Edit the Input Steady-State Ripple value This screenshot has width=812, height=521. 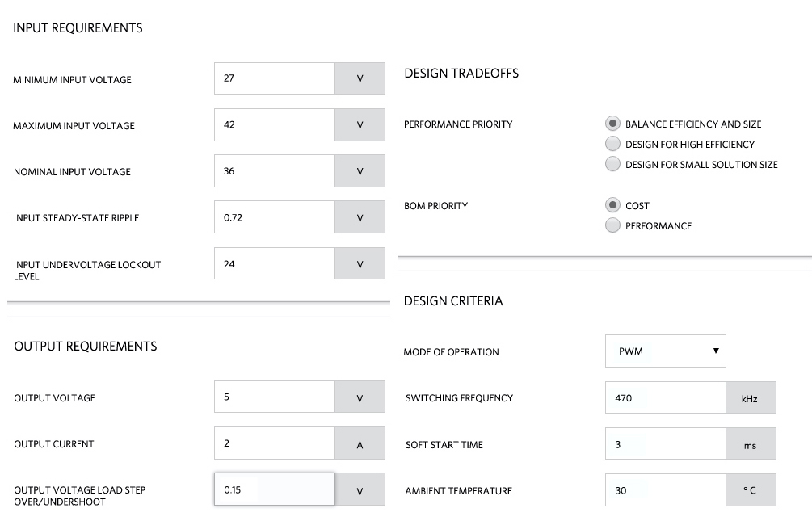click(x=275, y=217)
